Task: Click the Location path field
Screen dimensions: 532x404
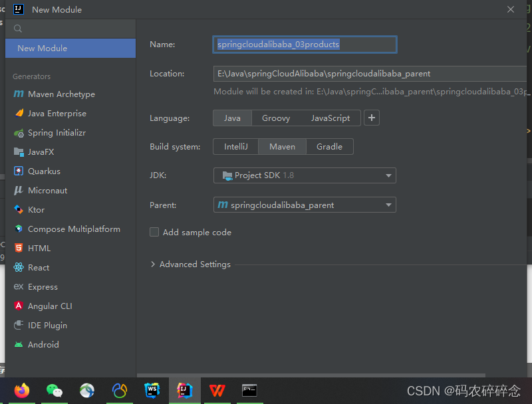Action: pyautogui.click(x=370, y=74)
